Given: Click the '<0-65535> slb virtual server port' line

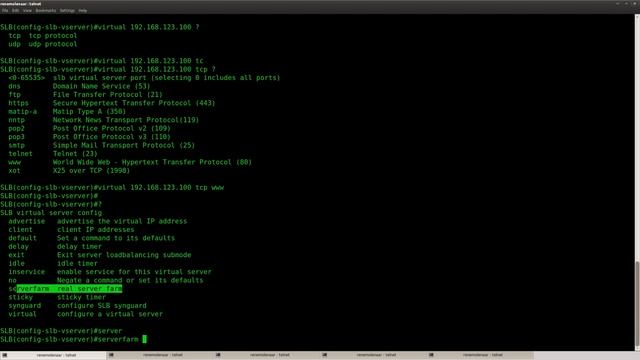Looking at the screenshot, I should pyautogui.click(x=144, y=78).
